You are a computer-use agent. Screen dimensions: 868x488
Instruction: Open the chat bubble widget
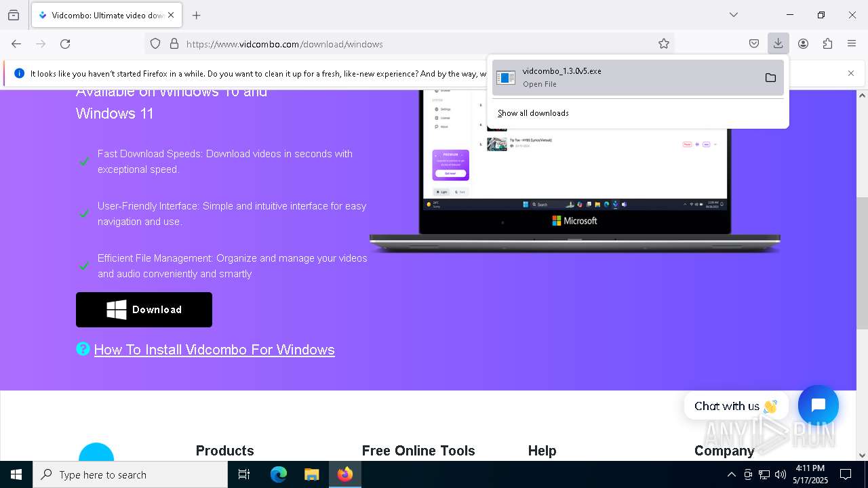[818, 405]
